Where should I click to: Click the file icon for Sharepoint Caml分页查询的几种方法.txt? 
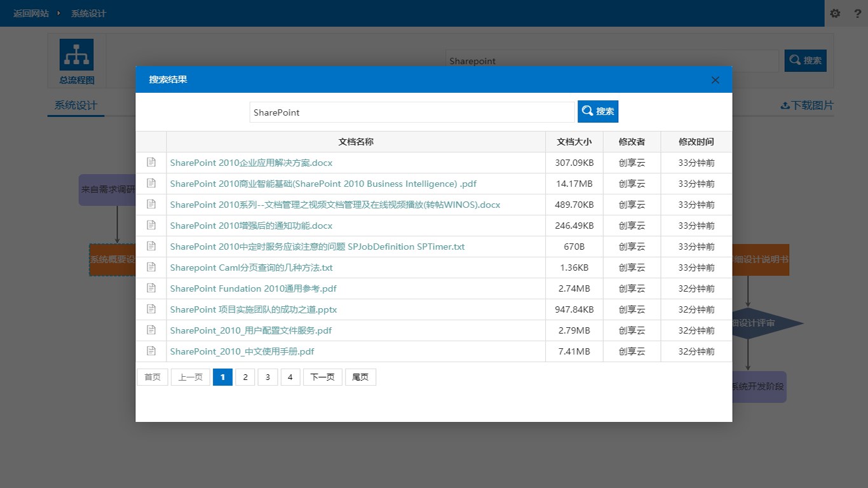(x=151, y=267)
